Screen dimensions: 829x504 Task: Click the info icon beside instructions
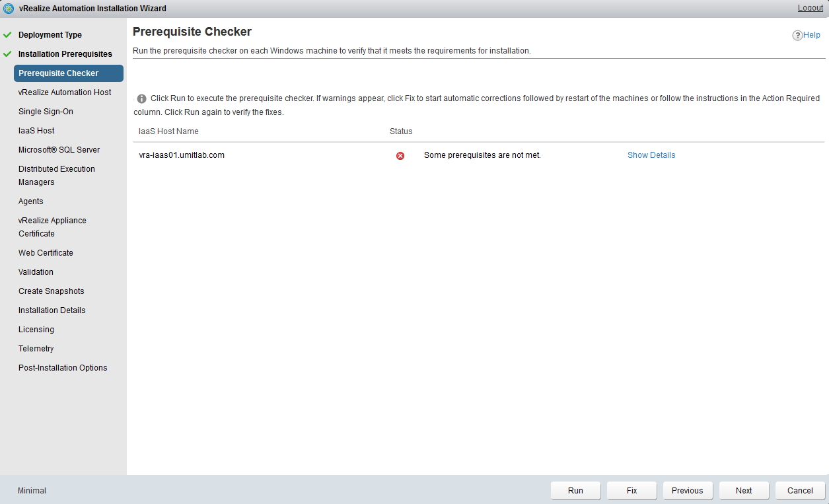tap(141, 98)
